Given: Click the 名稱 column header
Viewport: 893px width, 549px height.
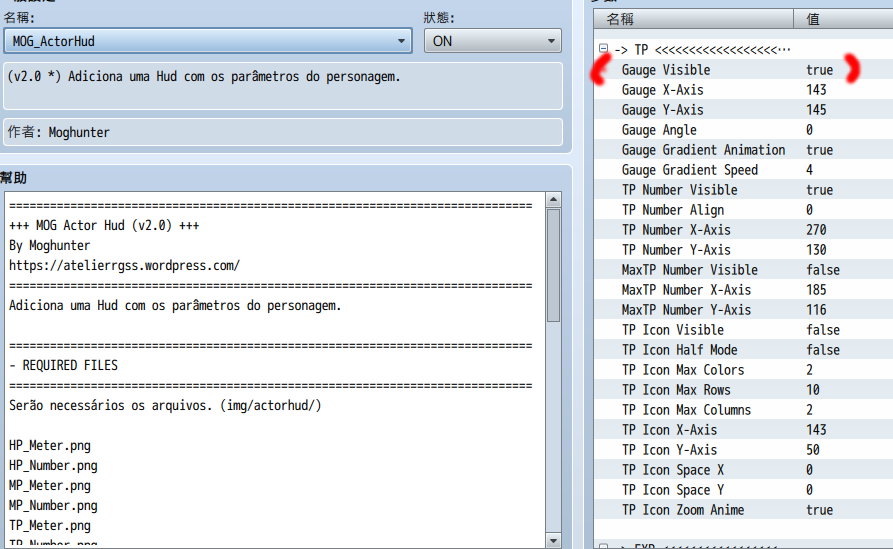Looking at the screenshot, I should click(693, 19).
